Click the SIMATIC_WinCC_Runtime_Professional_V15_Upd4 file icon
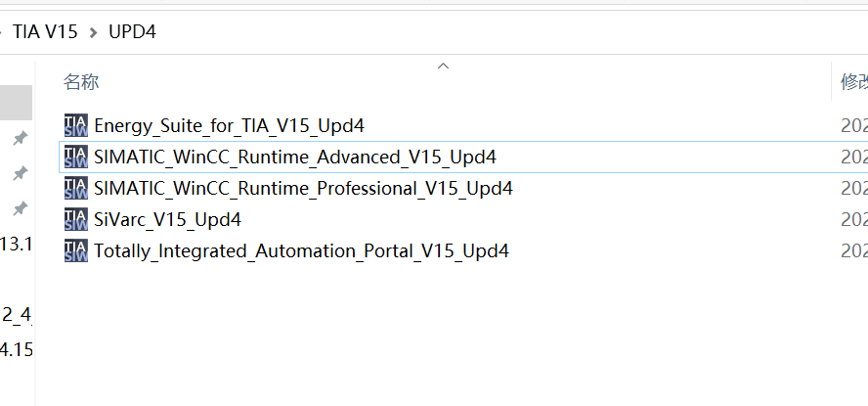This screenshot has width=868, height=406. [75, 188]
